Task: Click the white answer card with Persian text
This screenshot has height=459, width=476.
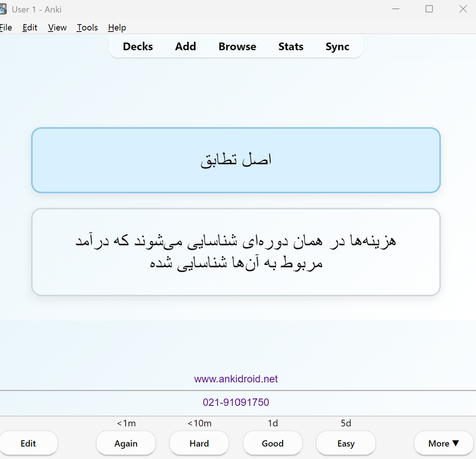Action: click(x=236, y=252)
